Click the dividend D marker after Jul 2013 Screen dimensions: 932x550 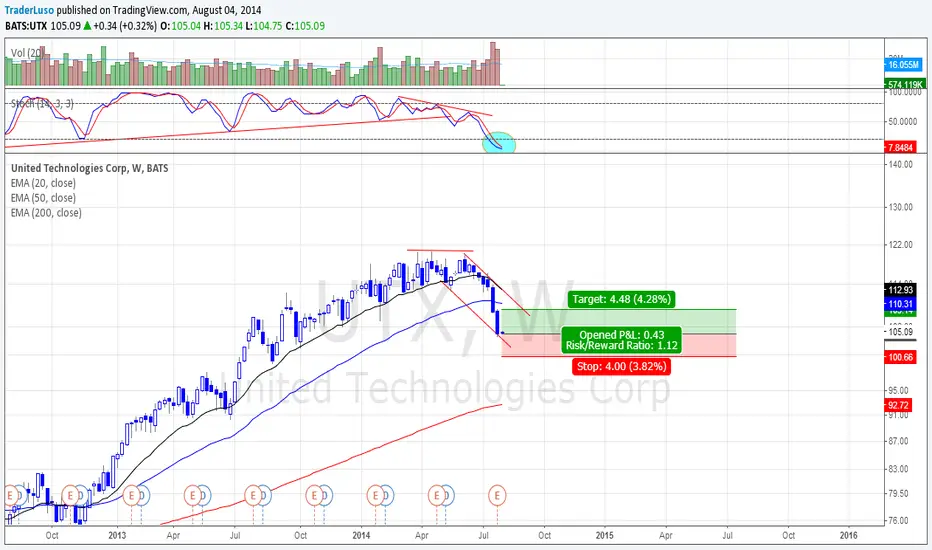click(265, 495)
